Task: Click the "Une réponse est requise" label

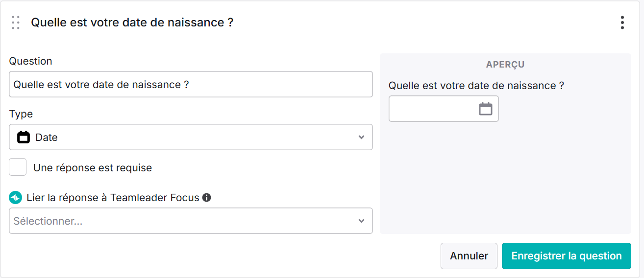Action: (93, 168)
